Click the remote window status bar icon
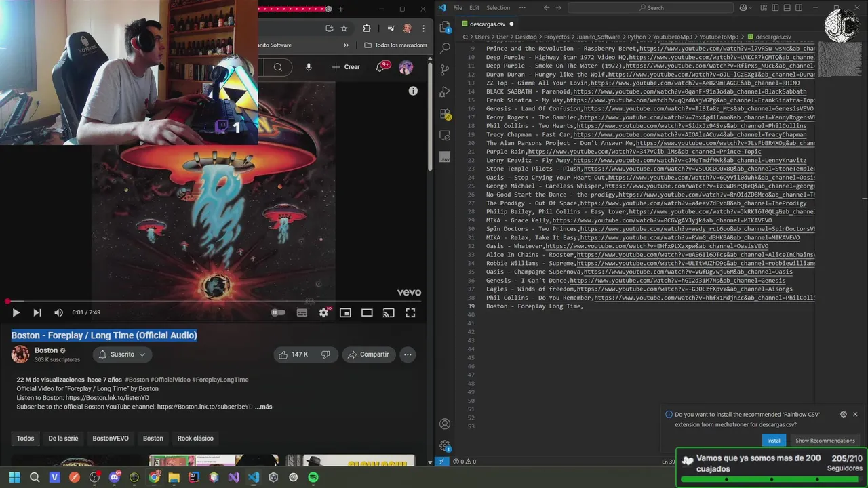Screen dimensions: 868x488 (x=442, y=462)
